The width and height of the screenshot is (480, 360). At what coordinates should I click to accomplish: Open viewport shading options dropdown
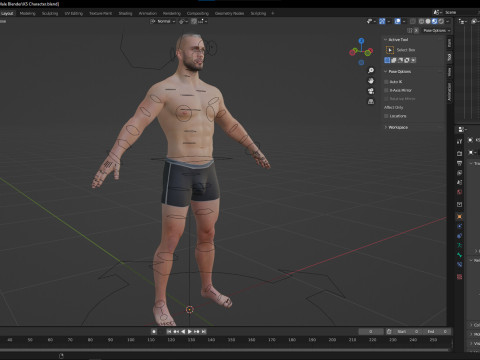(448, 21)
